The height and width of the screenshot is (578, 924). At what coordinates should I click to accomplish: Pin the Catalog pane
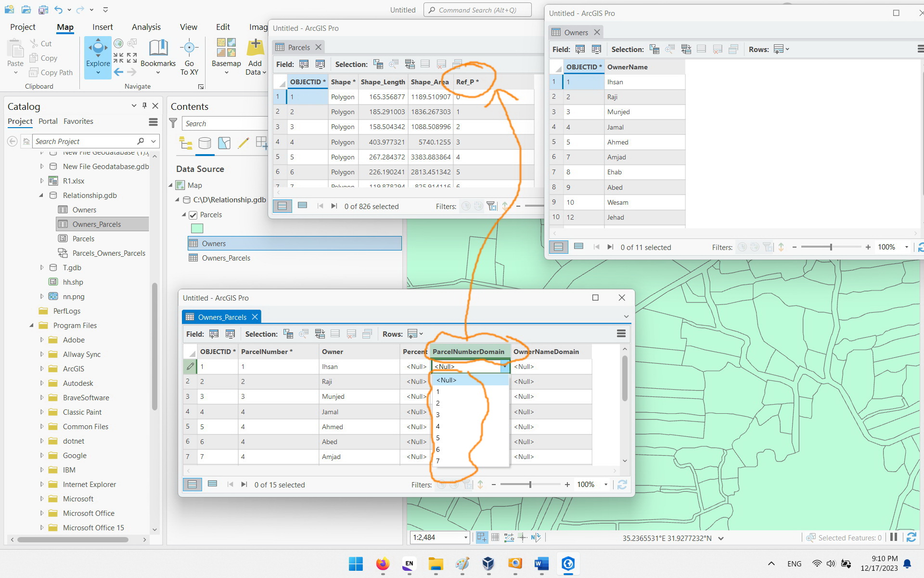(x=144, y=106)
